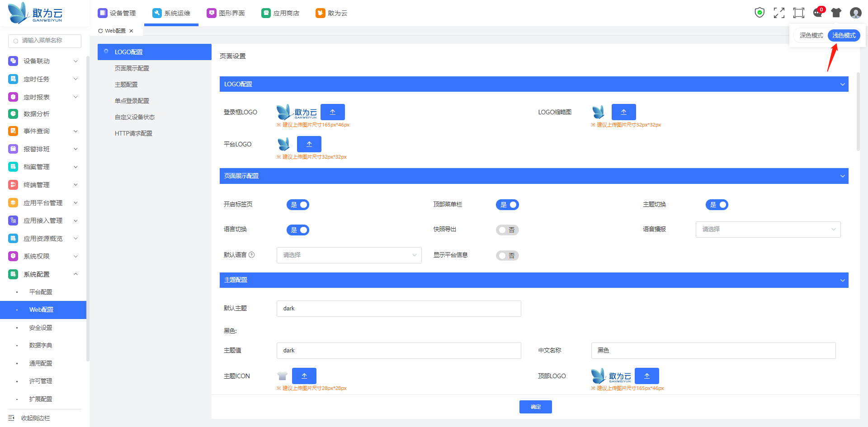
Task: Open the message notifications icon with badge
Action: point(818,13)
